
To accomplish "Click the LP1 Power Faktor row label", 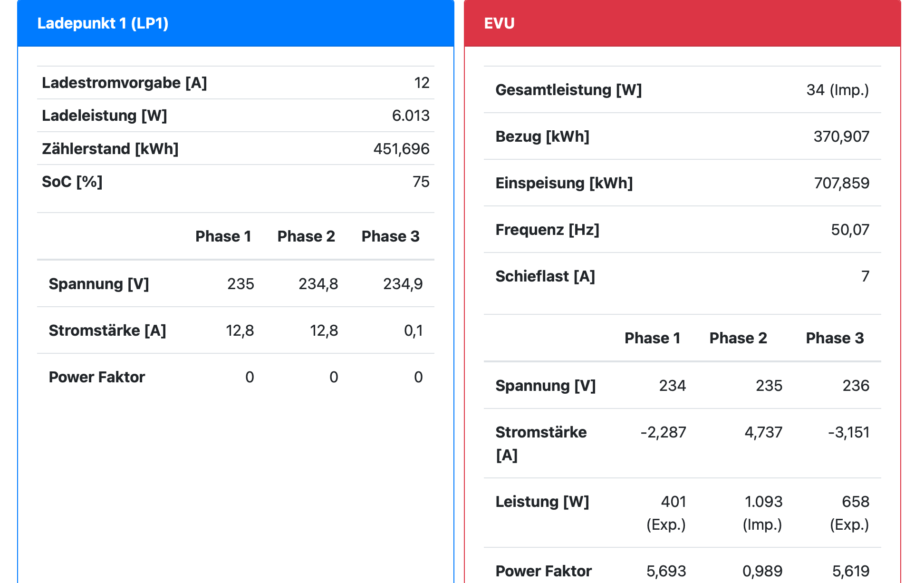I will (97, 377).
